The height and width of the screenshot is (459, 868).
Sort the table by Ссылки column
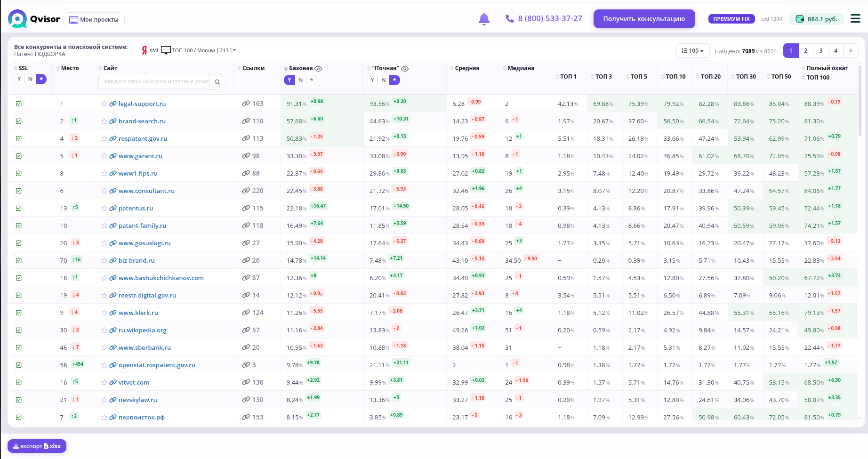pyautogui.click(x=251, y=68)
